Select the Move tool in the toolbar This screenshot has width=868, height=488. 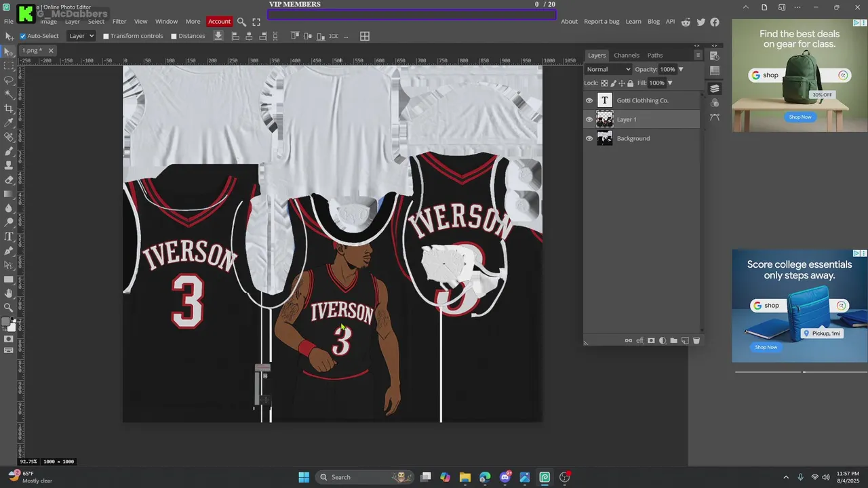[9, 52]
